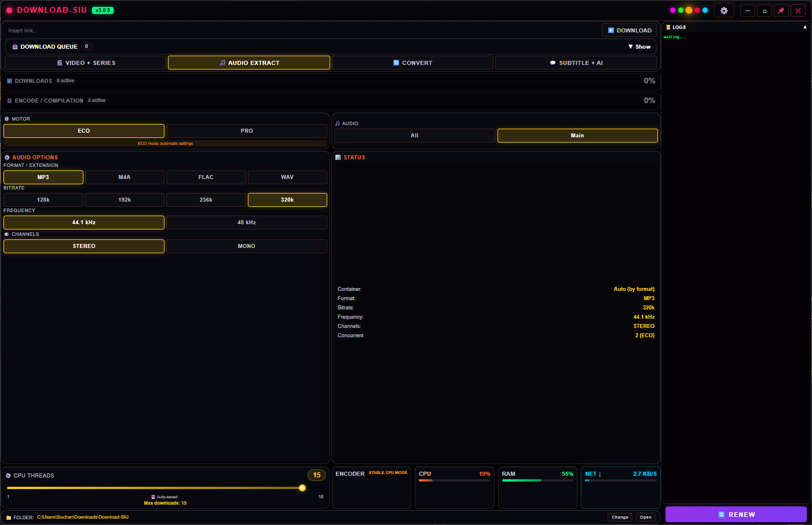This screenshot has height=525, width=812.
Task: Select MONO channels
Action: point(247,246)
